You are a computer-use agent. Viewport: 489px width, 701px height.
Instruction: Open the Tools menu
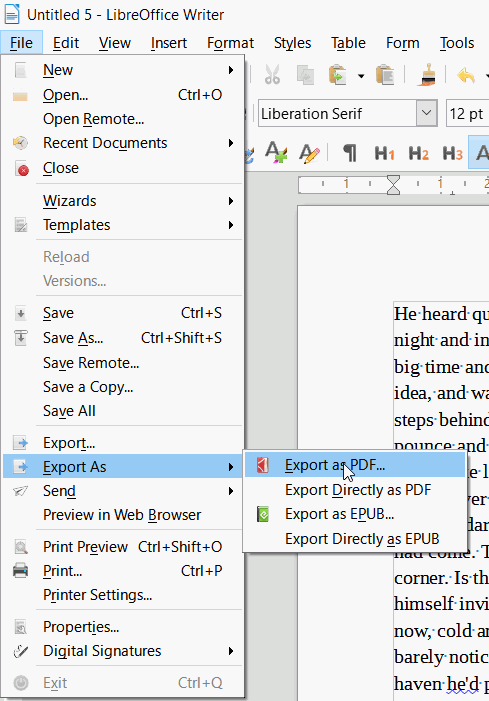coord(457,43)
